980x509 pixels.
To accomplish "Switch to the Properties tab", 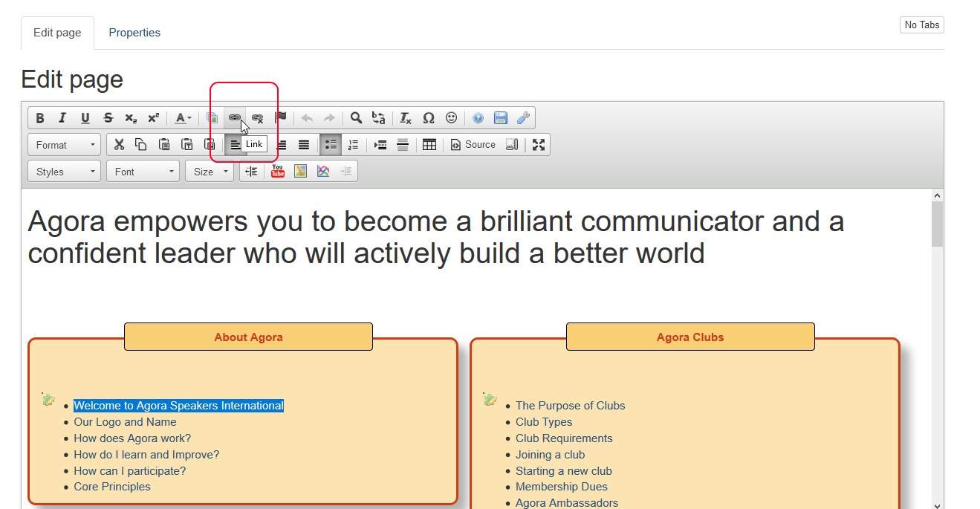I will click(134, 33).
